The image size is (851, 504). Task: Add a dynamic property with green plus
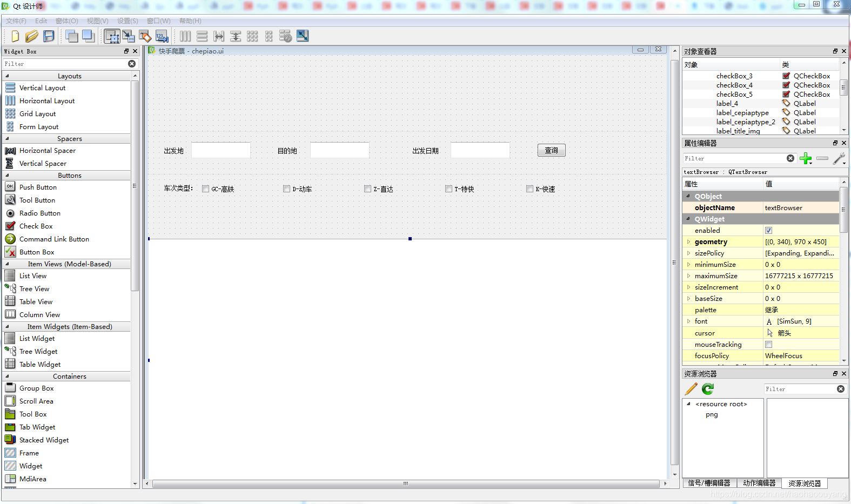[806, 158]
